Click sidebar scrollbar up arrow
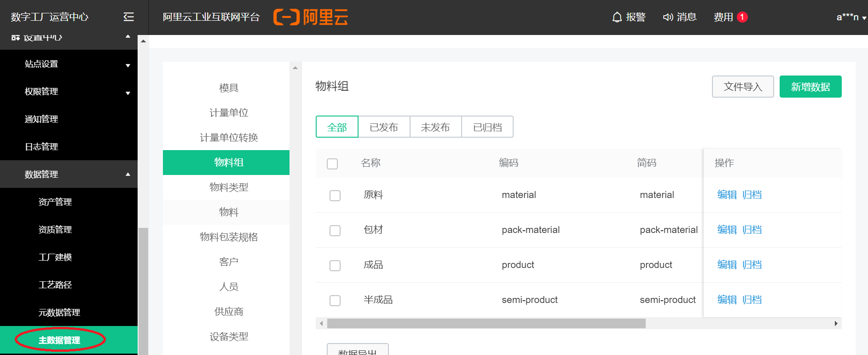The width and height of the screenshot is (868, 355). point(143,41)
